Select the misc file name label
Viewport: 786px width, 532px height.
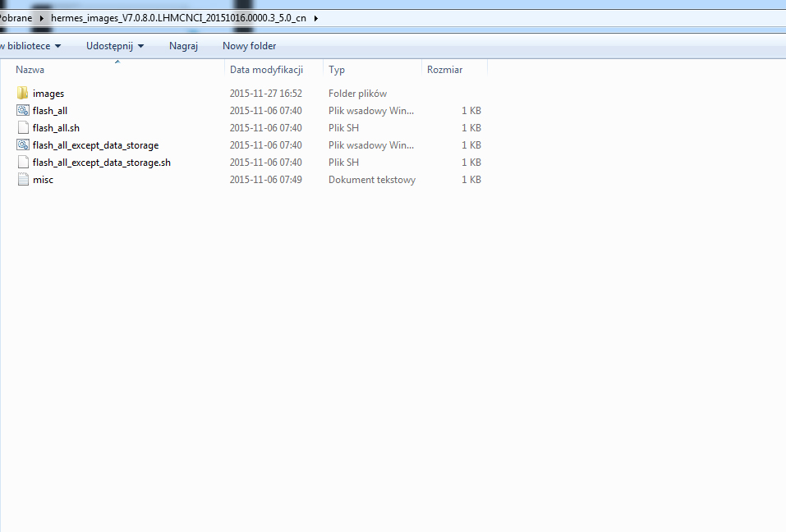coord(43,180)
